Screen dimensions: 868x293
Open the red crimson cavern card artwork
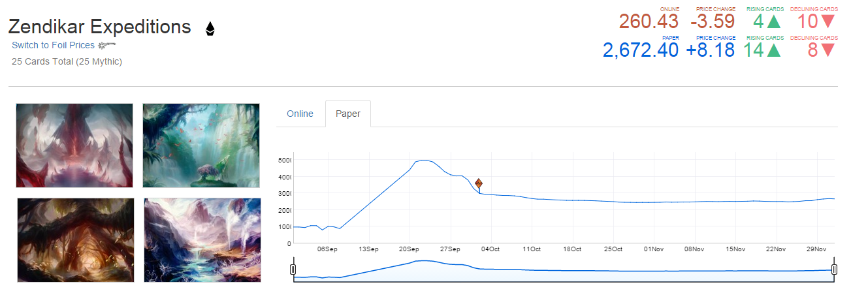[74, 146]
